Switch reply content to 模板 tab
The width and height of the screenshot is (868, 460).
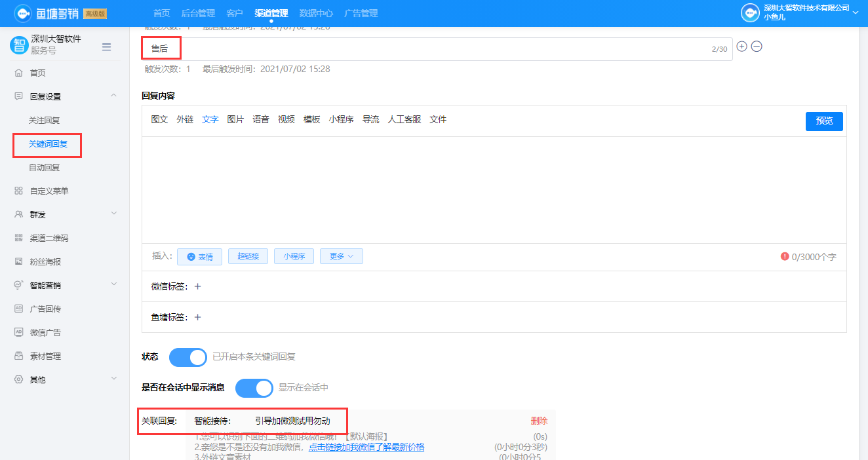(x=311, y=119)
